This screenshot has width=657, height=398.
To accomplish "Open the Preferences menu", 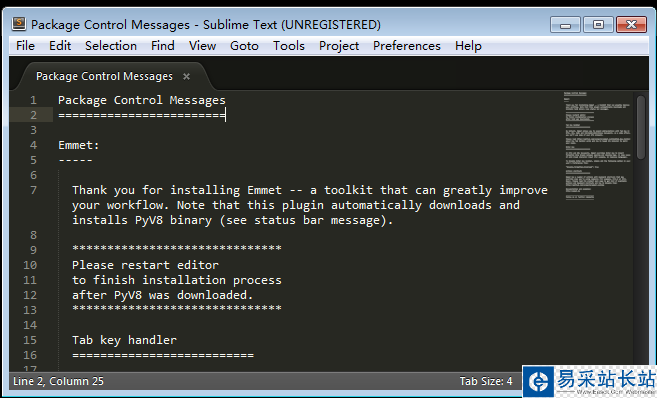I will 407,46.
